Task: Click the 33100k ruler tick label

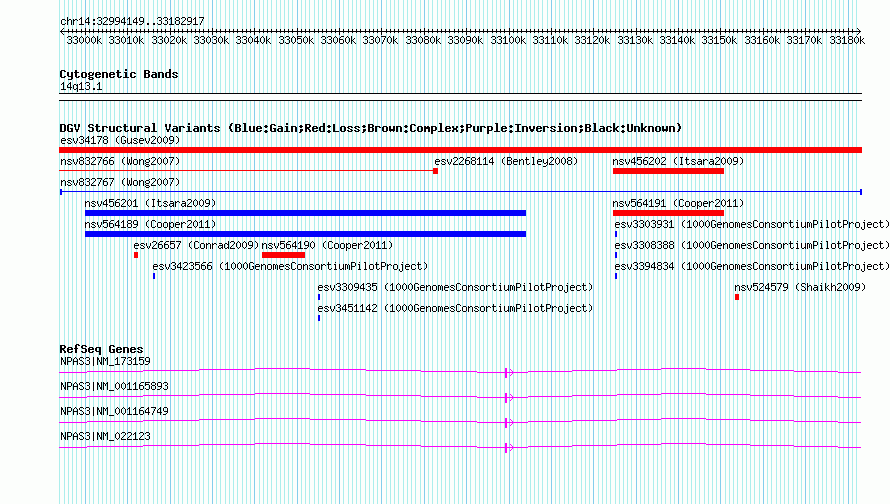Action: coord(508,40)
